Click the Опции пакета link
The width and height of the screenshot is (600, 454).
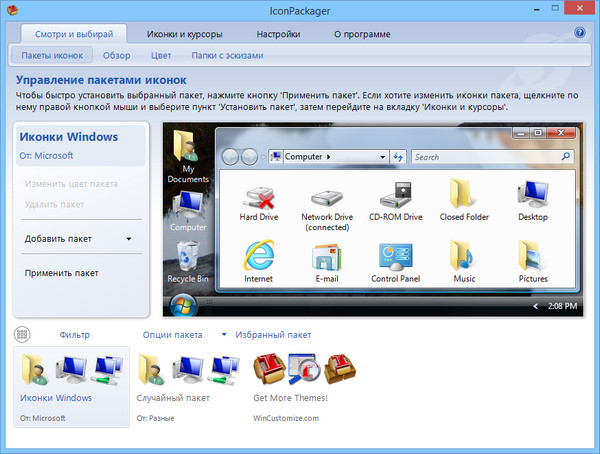[173, 335]
